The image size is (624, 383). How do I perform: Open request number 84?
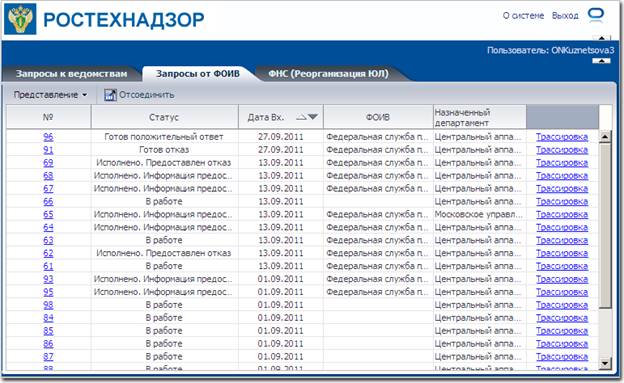48,318
